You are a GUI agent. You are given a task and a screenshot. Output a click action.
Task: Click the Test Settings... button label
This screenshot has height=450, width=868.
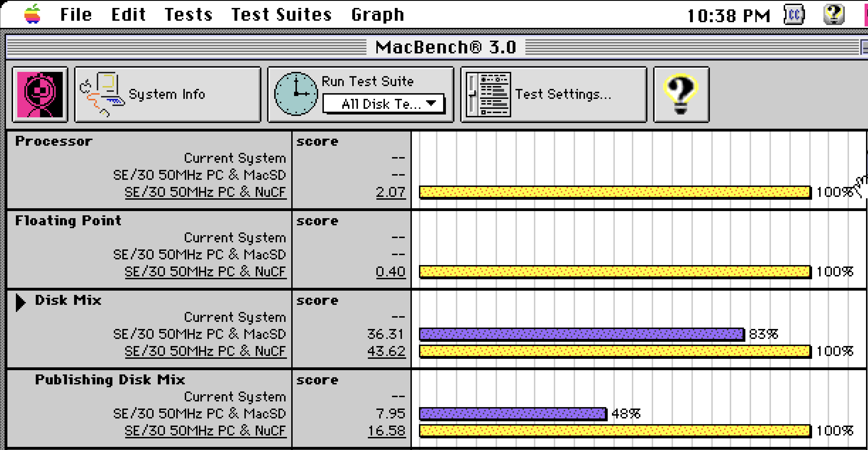click(563, 94)
